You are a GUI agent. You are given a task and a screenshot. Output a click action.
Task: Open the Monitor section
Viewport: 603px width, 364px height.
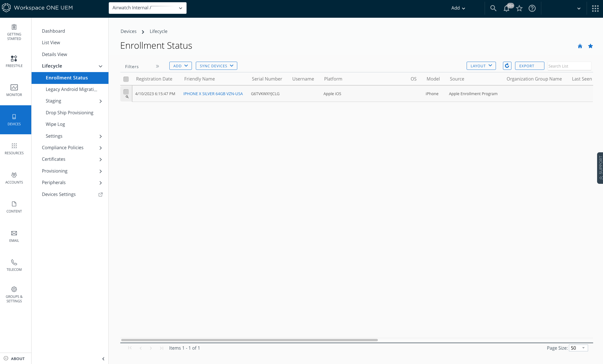14,91
